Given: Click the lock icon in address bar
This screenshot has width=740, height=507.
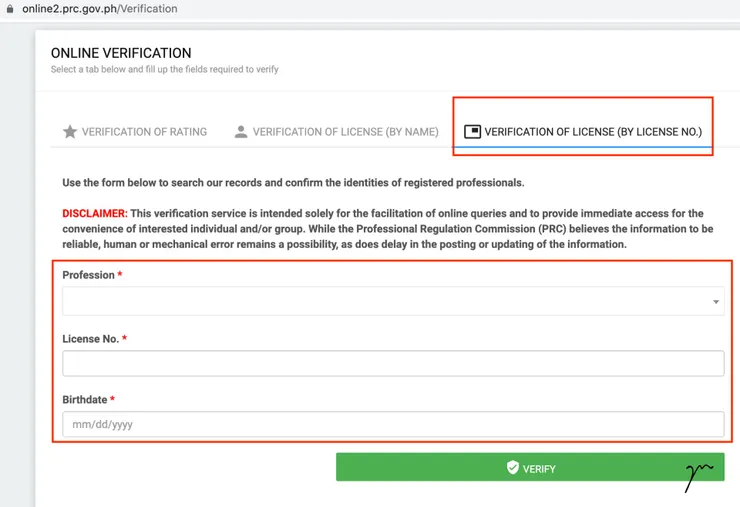Looking at the screenshot, I should coord(10,9).
